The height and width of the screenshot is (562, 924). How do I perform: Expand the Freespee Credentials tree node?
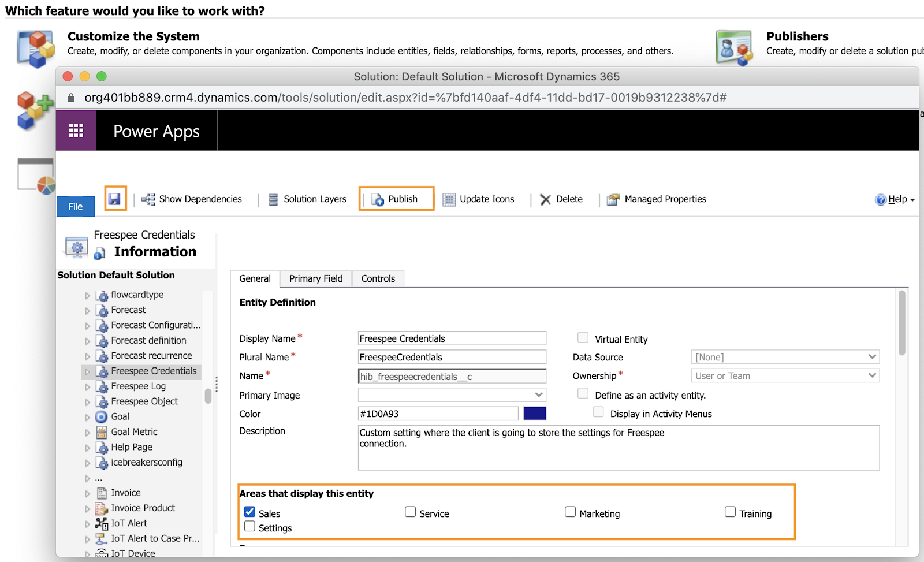88,371
